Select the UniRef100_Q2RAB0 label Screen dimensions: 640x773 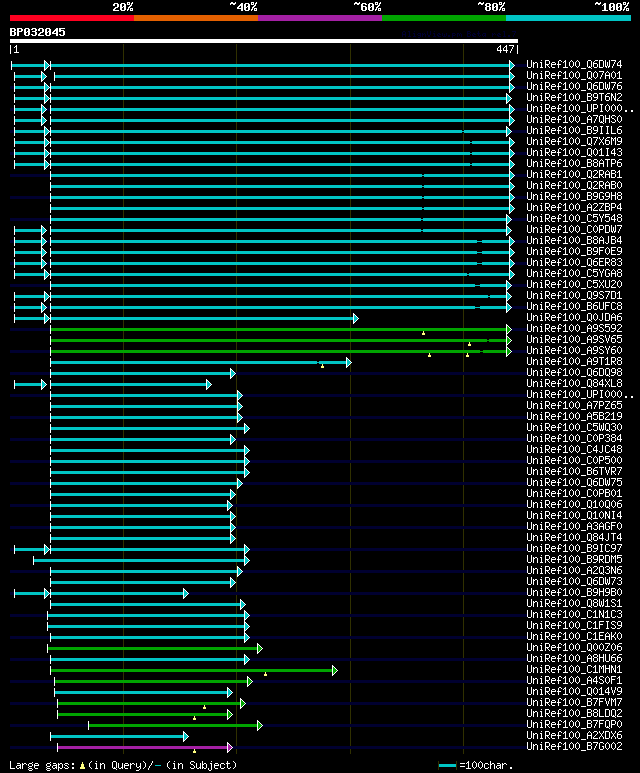(574, 185)
